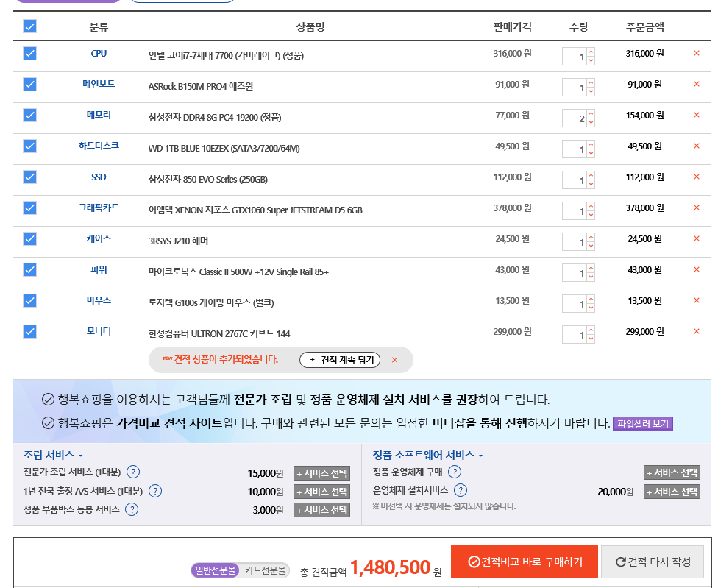718x588 pixels.
Task: Select service for 정품 부품박스 동봉
Action: pyautogui.click(x=322, y=510)
